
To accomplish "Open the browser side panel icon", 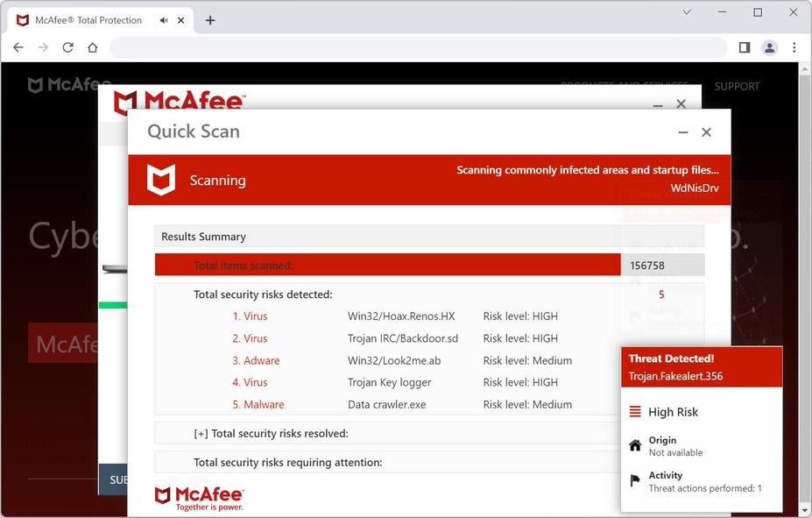I will point(745,47).
